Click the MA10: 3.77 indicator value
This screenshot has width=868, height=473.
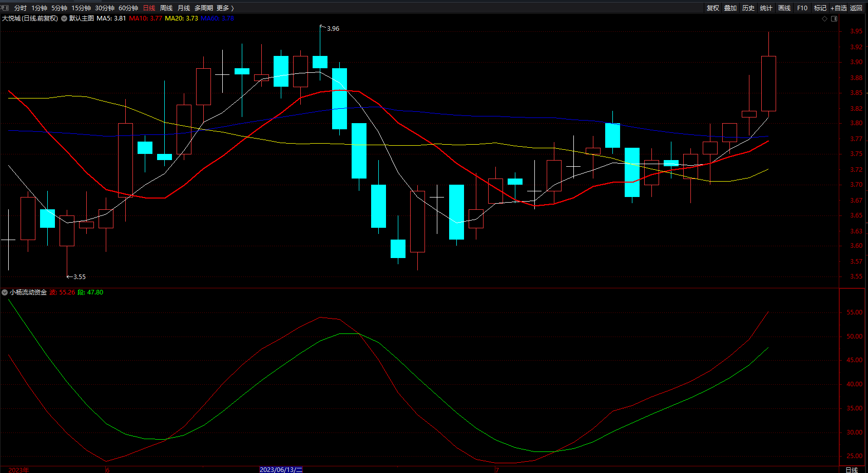(x=145, y=18)
